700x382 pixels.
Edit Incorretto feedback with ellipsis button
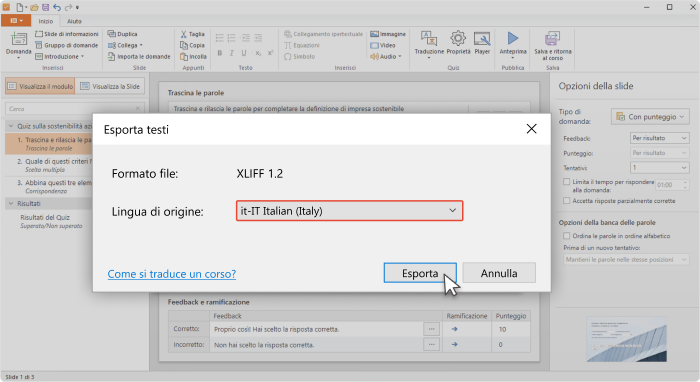pyautogui.click(x=431, y=345)
